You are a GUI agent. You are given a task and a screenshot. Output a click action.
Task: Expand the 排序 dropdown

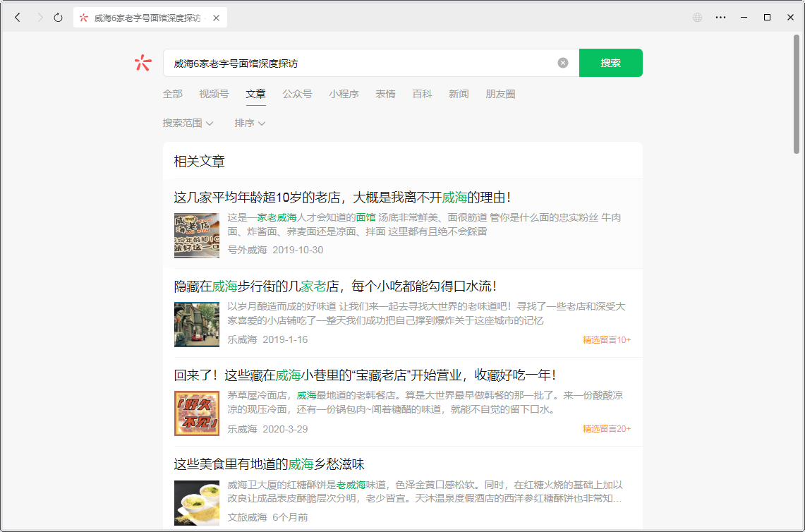point(250,123)
